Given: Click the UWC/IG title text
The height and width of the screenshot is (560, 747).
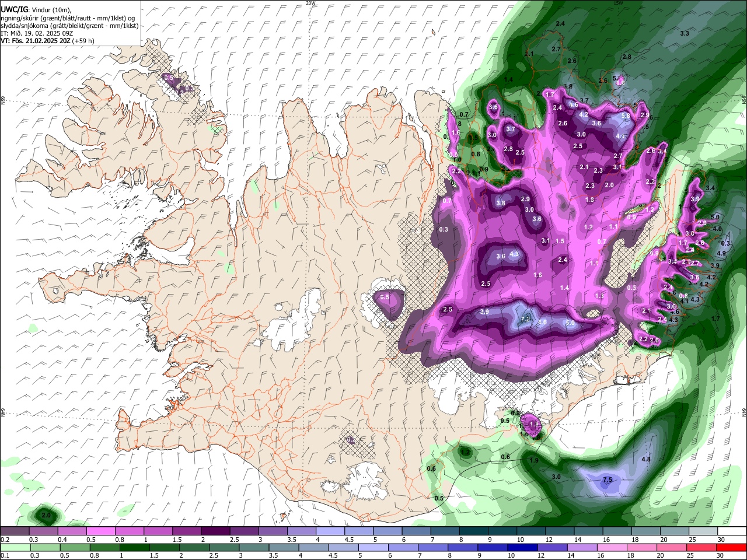Looking at the screenshot, I should [14, 10].
